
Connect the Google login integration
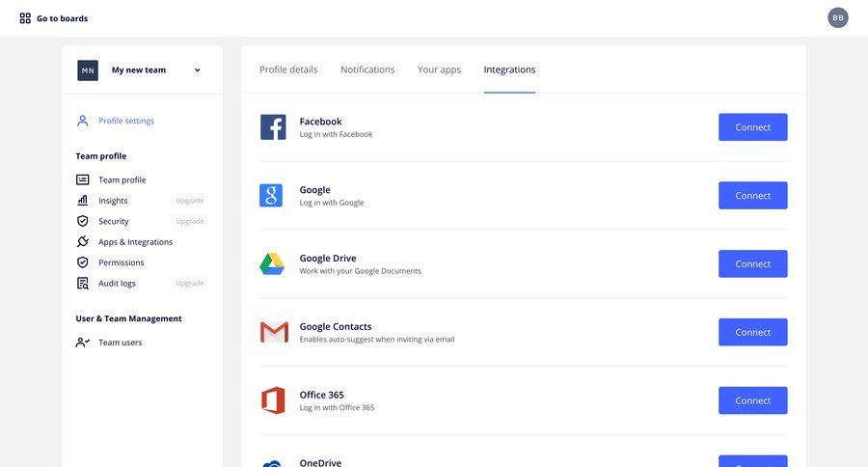pos(753,196)
